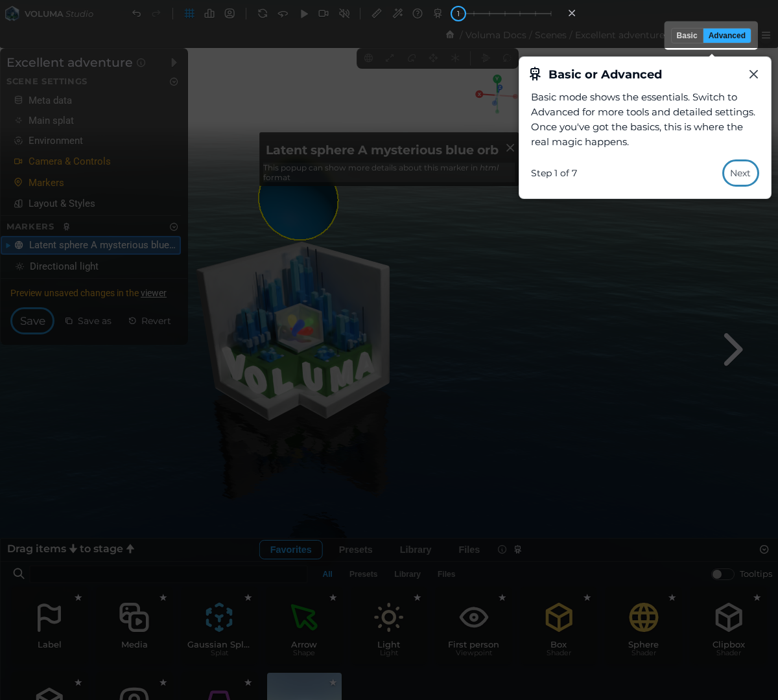Collapse the scene panel with arrow
Viewport: 778px width, 700px height.
(174, 63)
